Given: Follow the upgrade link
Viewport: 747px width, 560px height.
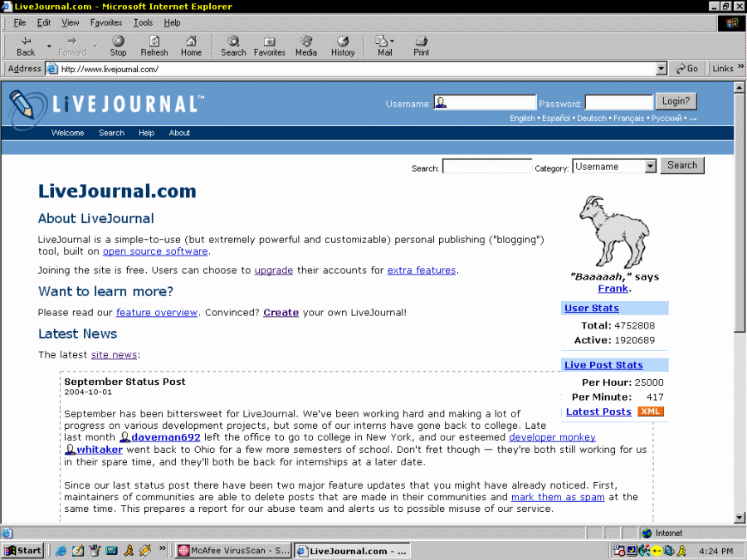Looking at the screenshot, I should tap(273, 270).
